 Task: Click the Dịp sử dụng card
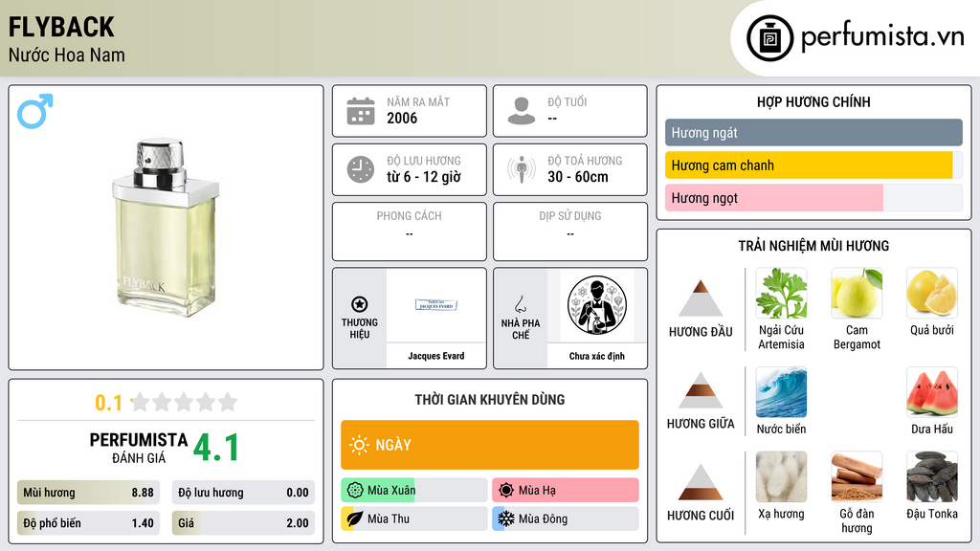tap(570, 231)
